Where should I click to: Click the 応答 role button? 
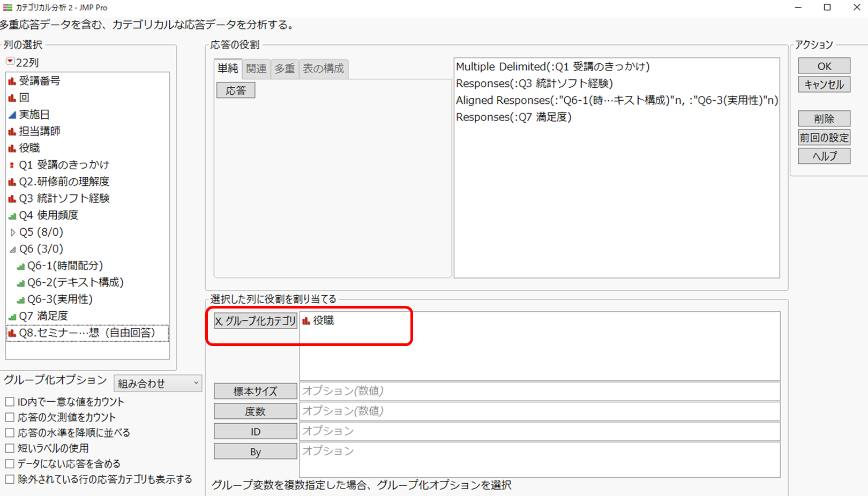236,91
